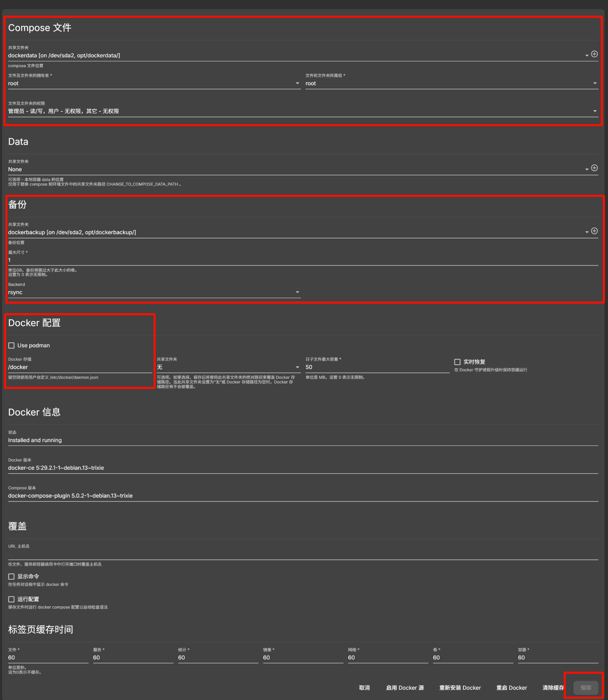Click the 取消 button

click(364, 688)
